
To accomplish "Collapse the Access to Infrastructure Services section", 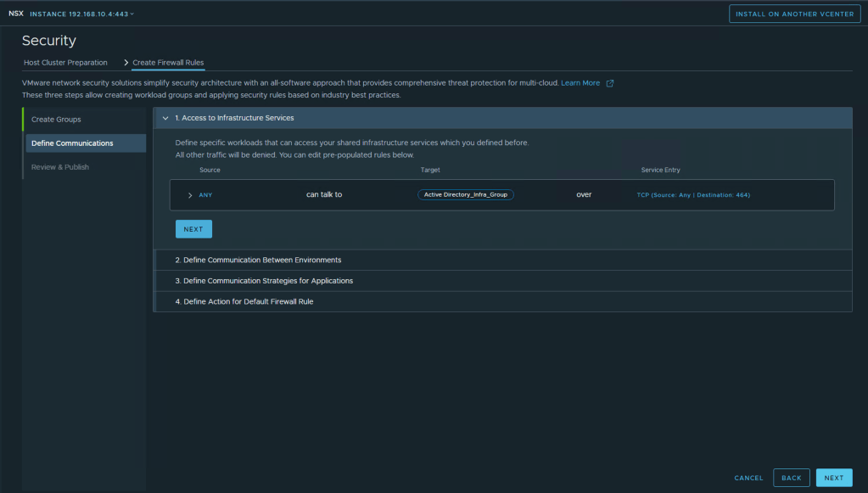I will (x=165, y=118).
